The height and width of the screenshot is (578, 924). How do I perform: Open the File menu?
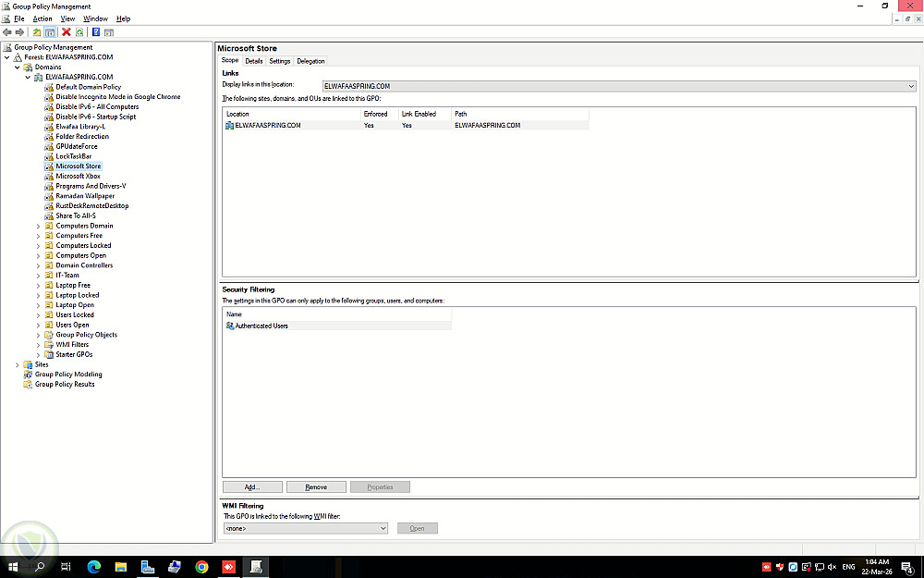point(18,18)
